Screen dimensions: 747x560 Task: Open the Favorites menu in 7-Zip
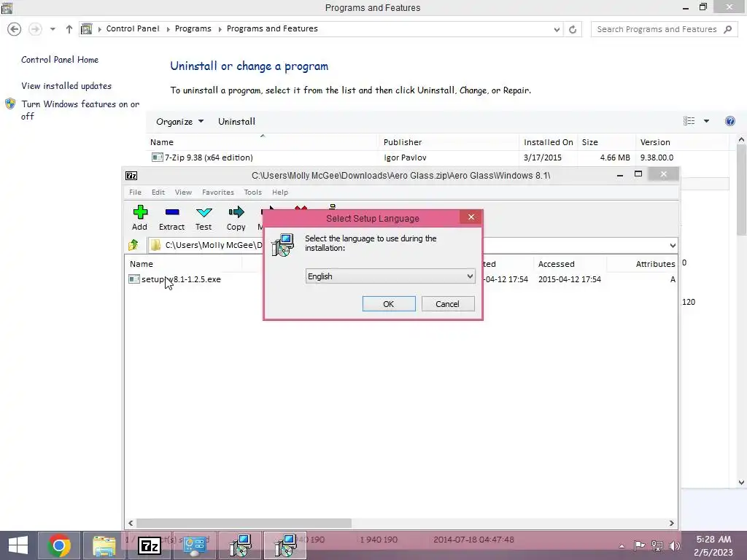pyautogui.click(x=217, y=192)
